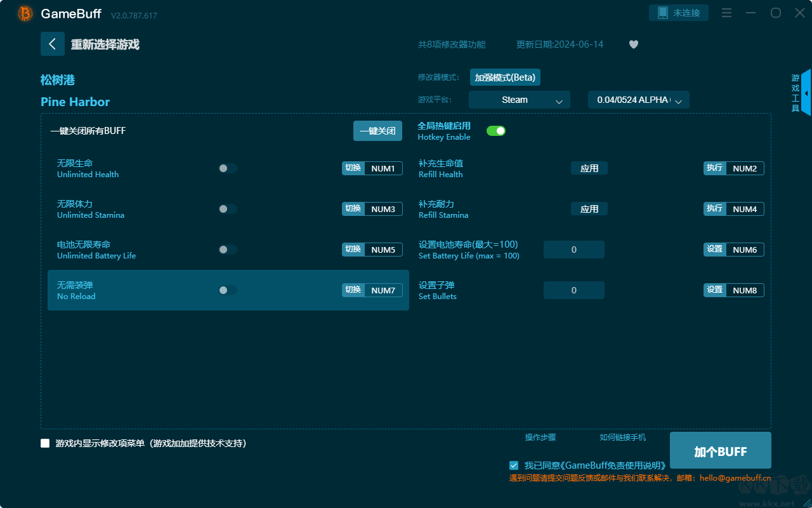Change the NUM5 hotkey for Unlimited Battery Life
812x508 pixels.
[383, 250]
